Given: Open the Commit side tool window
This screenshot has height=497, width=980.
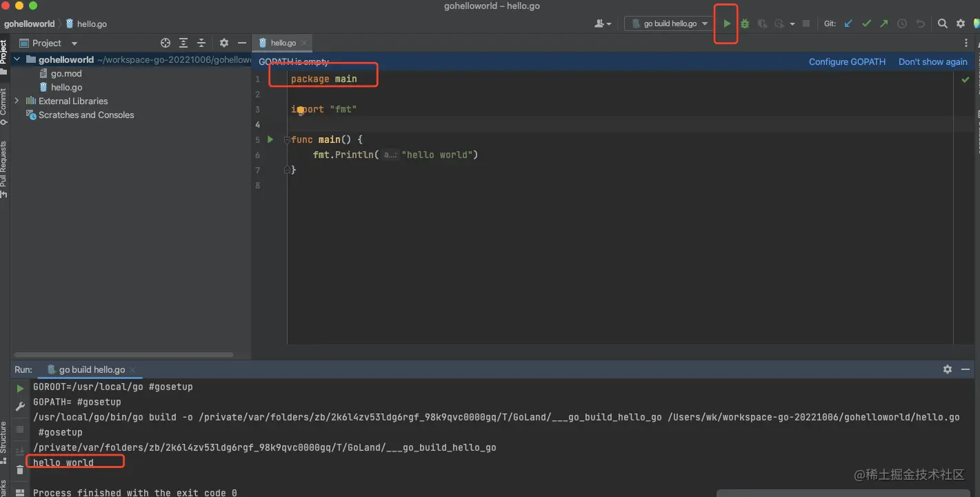Looking at the screenshot, I should click(x=3, y=106).
